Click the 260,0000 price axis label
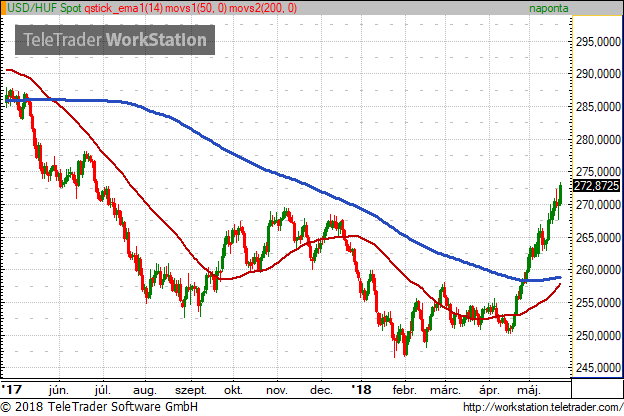 coord(598,270)
